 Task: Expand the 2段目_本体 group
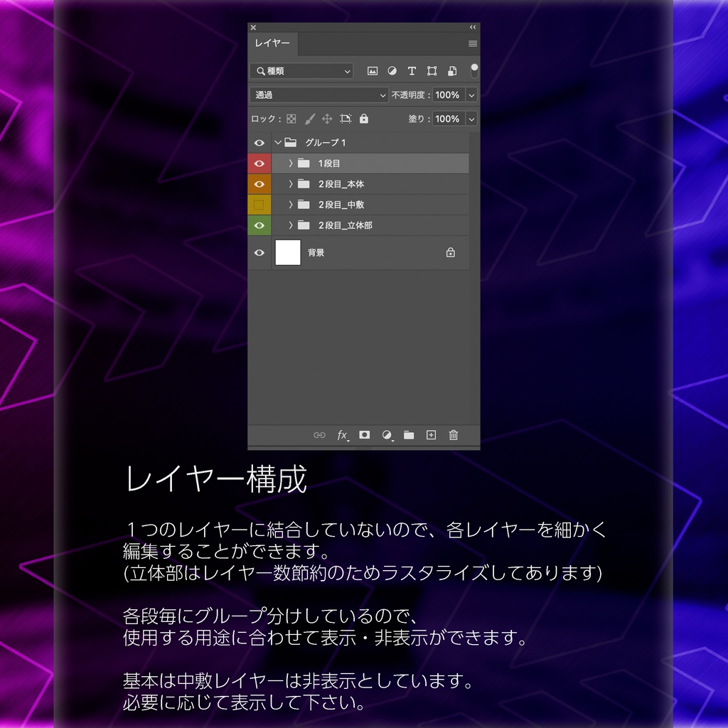pos(290,183)
